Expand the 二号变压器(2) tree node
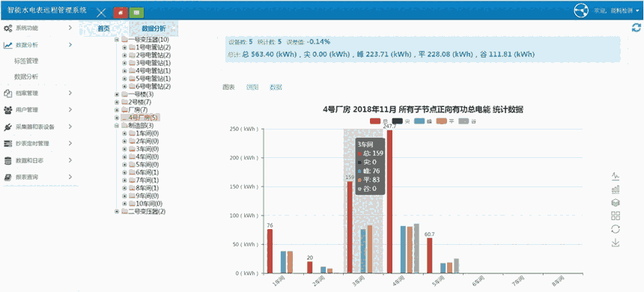Screen dimensions: 644x292 coord(117,211)
